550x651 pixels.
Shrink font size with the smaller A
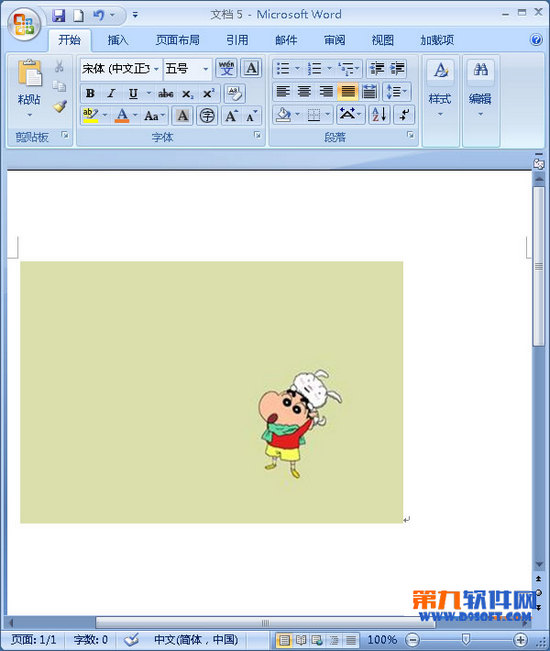tap(252, 116)
